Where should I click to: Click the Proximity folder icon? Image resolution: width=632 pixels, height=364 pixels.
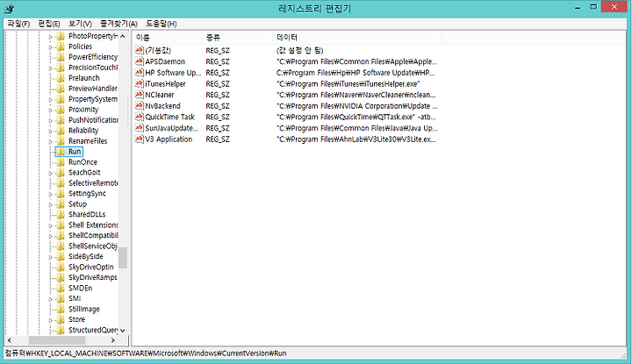coord(61,110)
